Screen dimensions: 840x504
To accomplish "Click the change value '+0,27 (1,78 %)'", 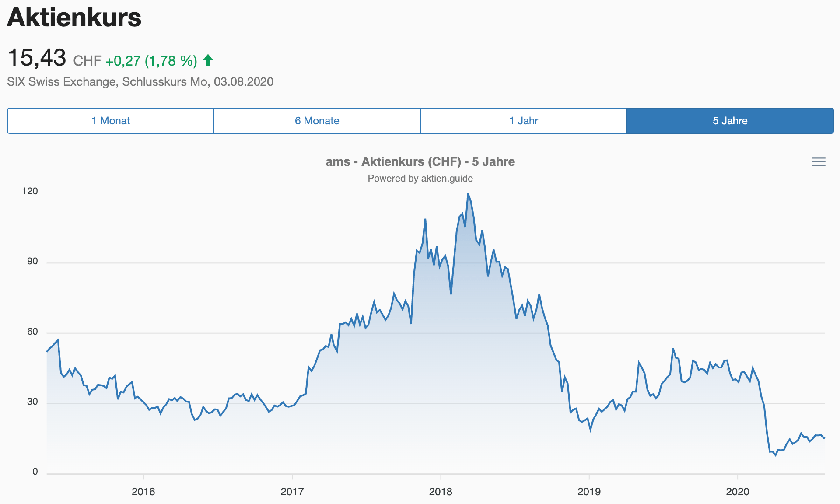I will pyautogui.click(x=151, y=61).
